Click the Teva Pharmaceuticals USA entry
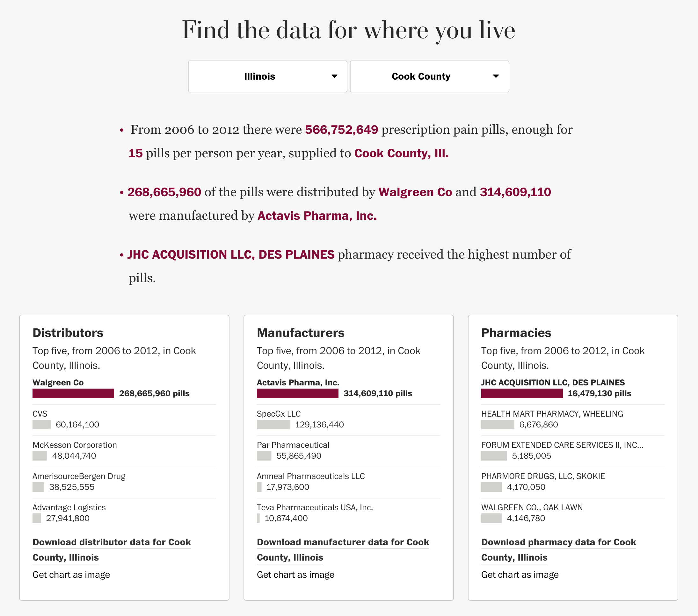Viewport: 698px width, 616px height. coord(315,507)
